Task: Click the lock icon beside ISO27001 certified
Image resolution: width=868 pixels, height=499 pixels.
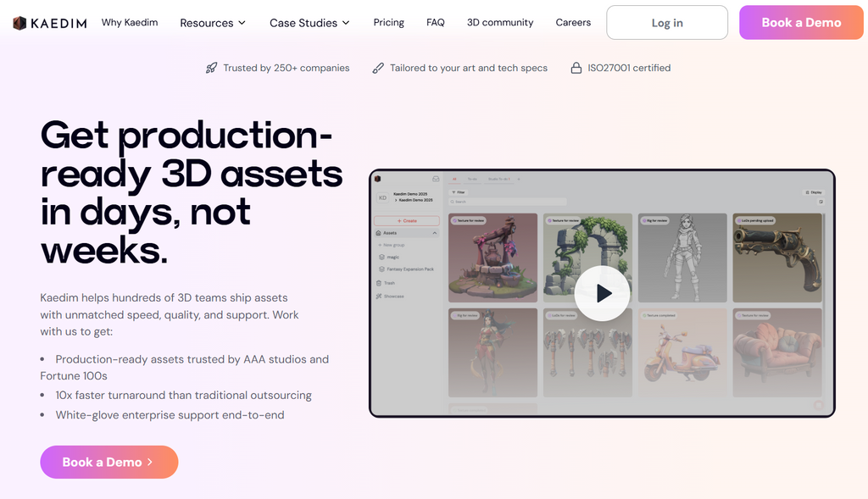Action: pos(576,68)
